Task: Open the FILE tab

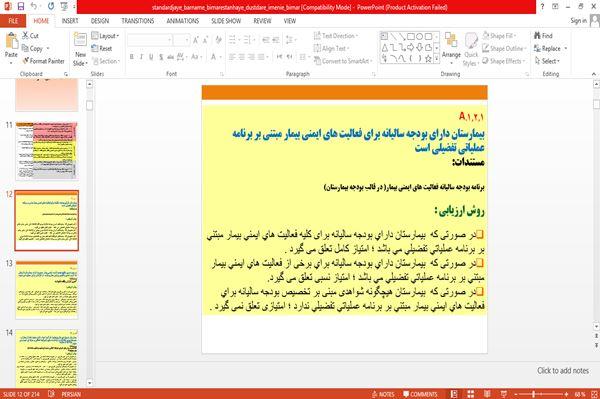Action: click(13, 21)
